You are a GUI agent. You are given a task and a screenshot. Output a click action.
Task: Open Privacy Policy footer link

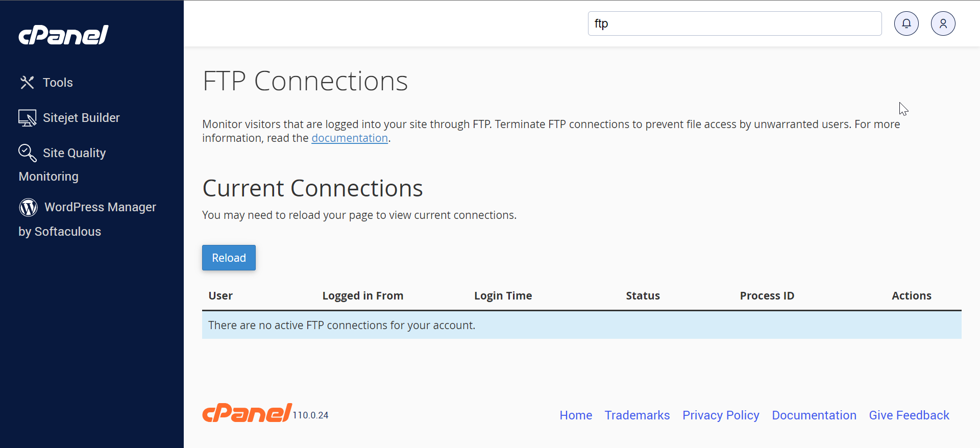coord(721,415)
